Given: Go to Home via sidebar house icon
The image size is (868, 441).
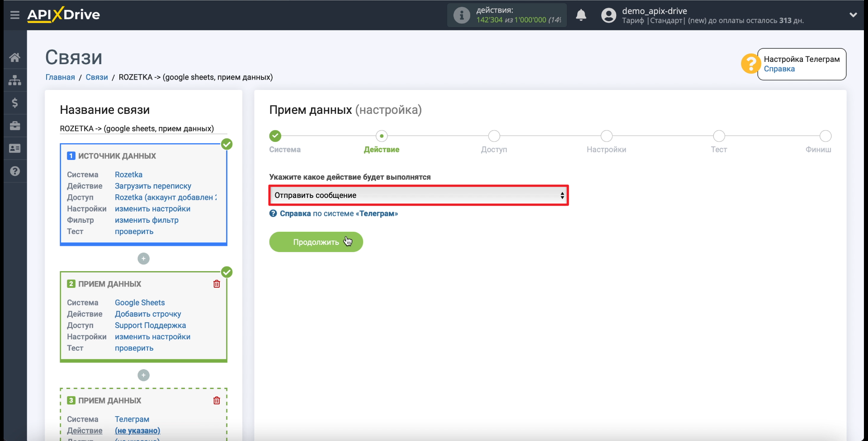Looking at the screenshot, I should point(15,57).
